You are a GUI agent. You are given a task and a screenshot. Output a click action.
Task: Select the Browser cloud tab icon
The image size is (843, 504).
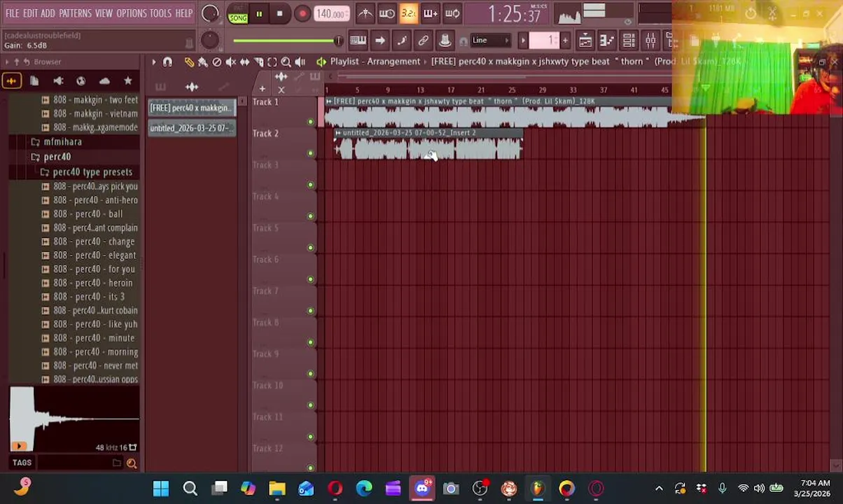point(104,81)
